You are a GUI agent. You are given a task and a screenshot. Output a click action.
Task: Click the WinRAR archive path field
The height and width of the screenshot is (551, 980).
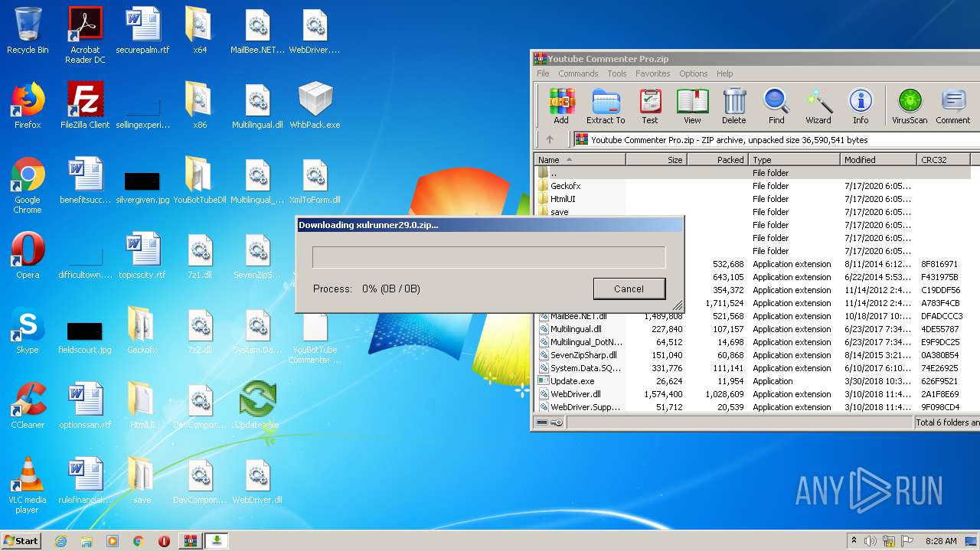[776, 139]
